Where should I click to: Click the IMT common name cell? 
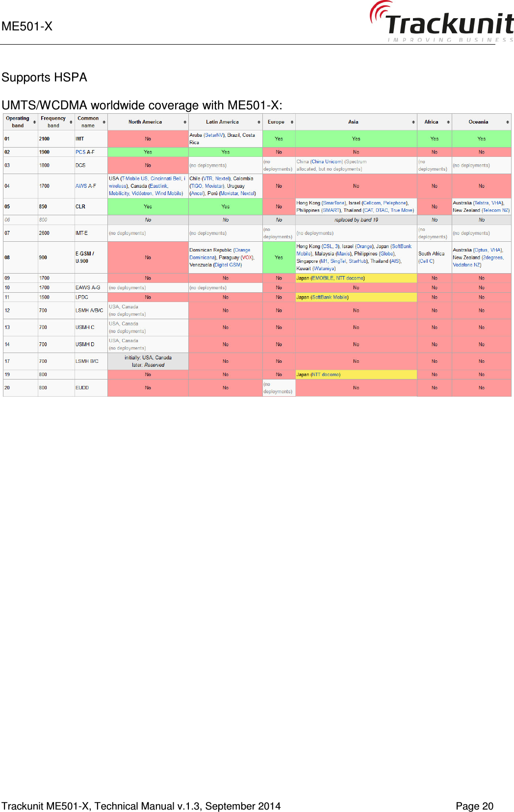[x=91, y=139]
